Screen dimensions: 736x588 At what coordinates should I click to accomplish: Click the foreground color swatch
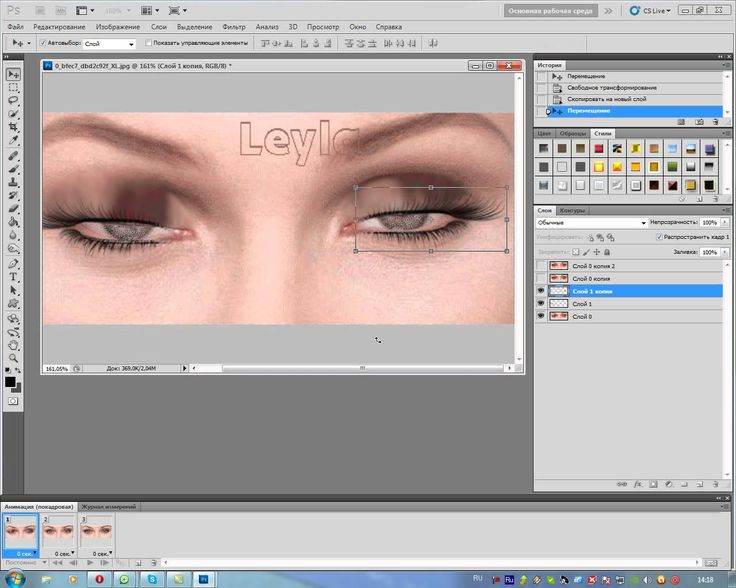(x=9, y=382)
